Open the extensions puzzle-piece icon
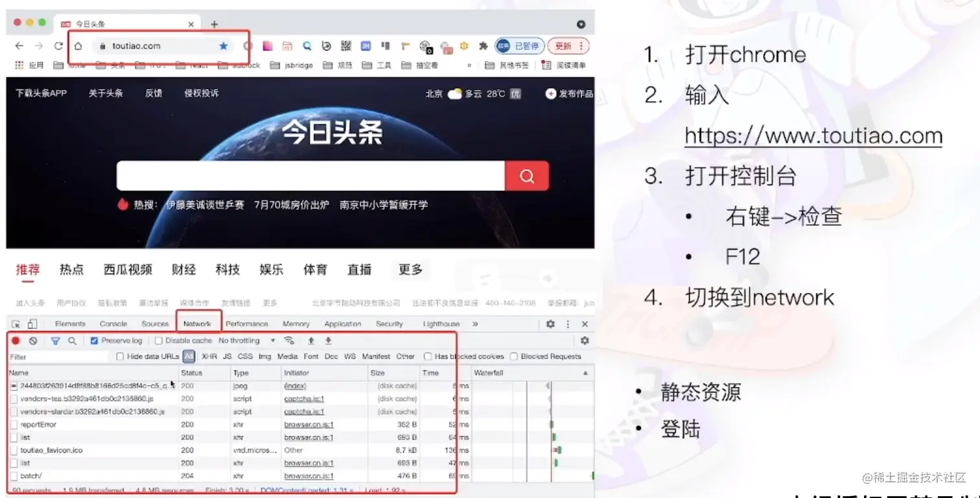Image resolution: width=980 pixels, height=498 pixels. (x=483, y=46)
